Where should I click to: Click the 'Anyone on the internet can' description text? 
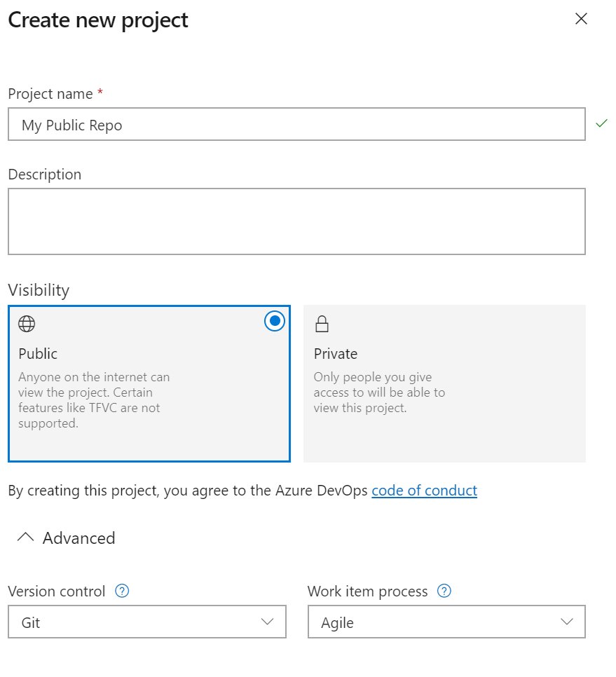[x=94, y=377]
